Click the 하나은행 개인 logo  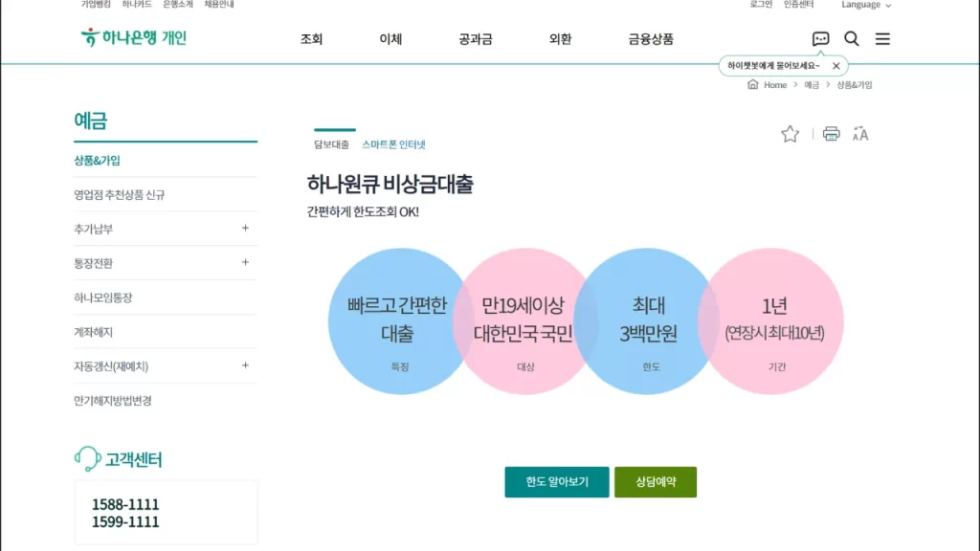(x=134, y=37)
